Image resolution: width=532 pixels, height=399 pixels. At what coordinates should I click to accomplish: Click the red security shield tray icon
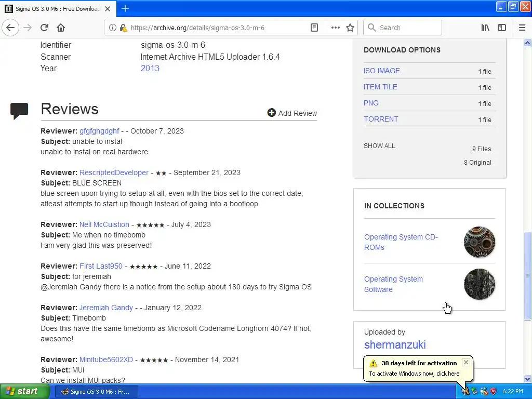tap(494, 392)
